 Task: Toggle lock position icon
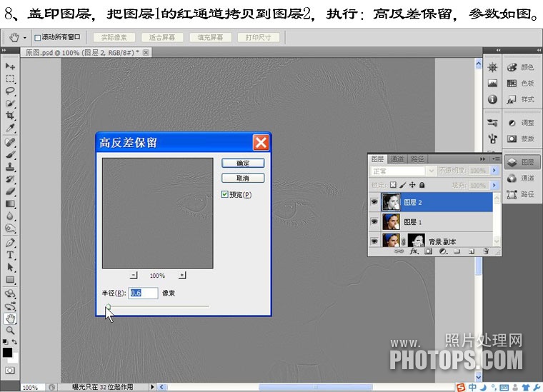tap(412, 185)
